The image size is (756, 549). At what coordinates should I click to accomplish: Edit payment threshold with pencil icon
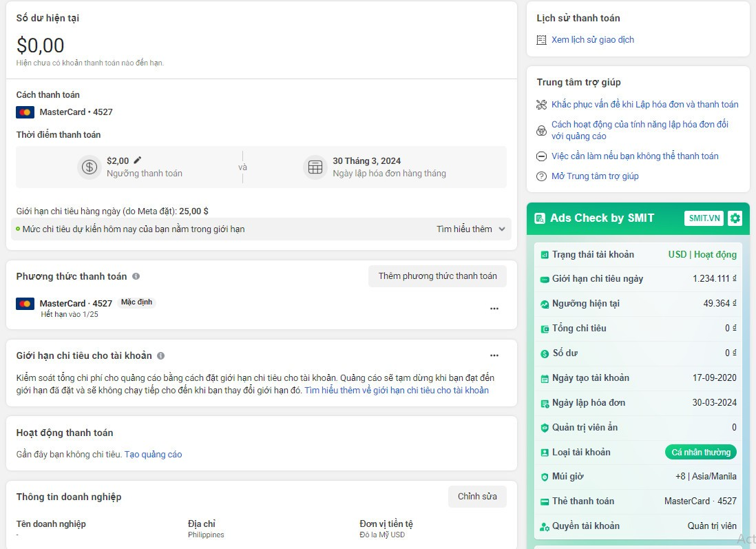(x=138, y=160)
